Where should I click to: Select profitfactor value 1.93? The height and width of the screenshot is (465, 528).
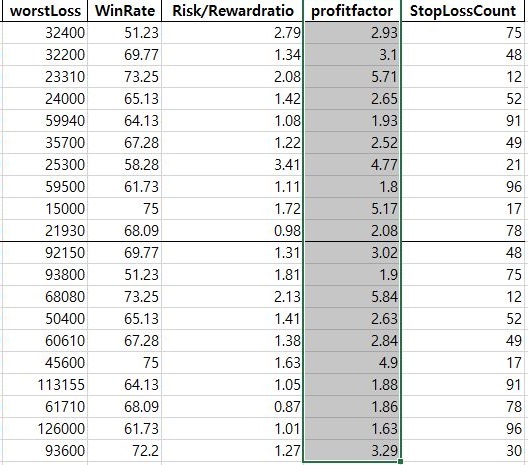pyautogui.click(x=352, y=121)
